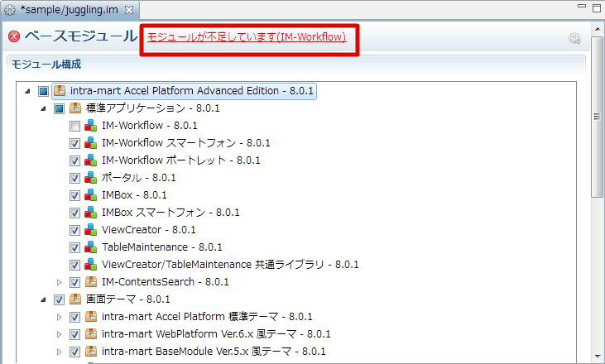Click the module icon next to IM-Workflow - 8.0.1
The height and width of the screenshot is (364, 605).
tap(91, 125)
